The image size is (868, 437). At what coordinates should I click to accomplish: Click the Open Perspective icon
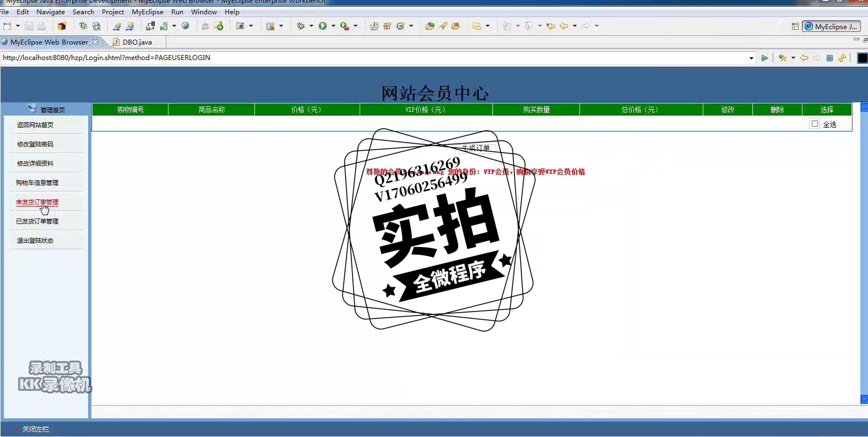click(x=795, y=26)
